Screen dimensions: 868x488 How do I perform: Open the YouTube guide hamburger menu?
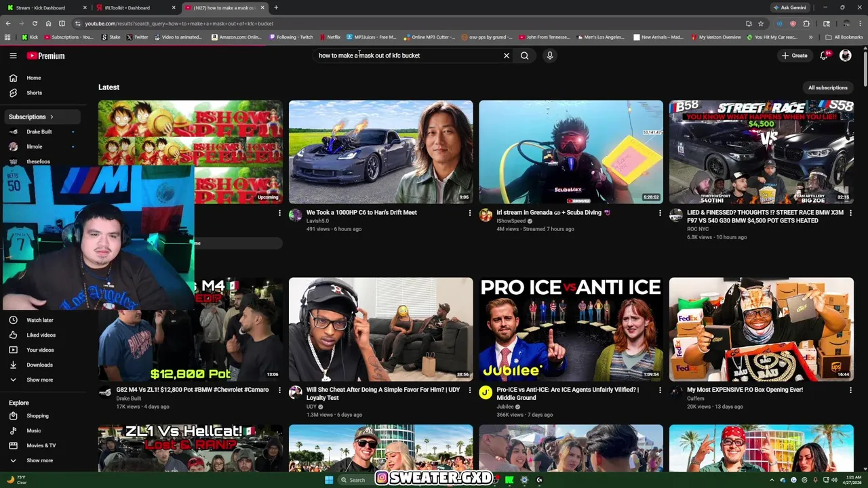[x=13, y=56]
